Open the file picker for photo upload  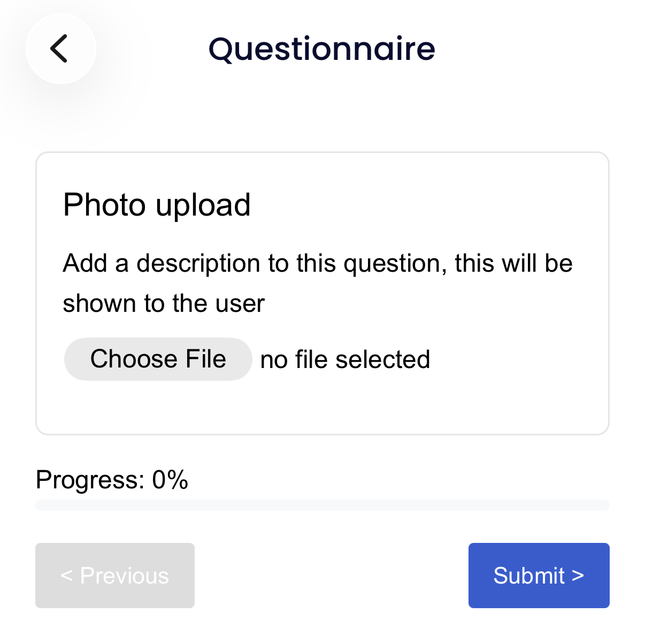158,359
